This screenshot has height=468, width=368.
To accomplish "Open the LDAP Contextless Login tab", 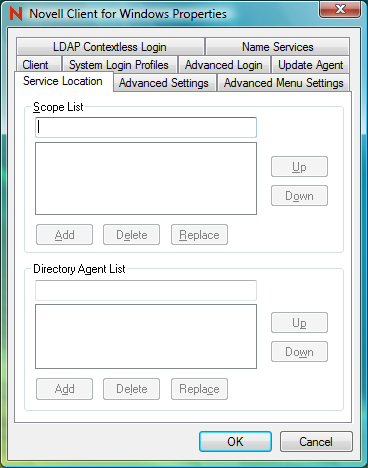I will point(110,47).
